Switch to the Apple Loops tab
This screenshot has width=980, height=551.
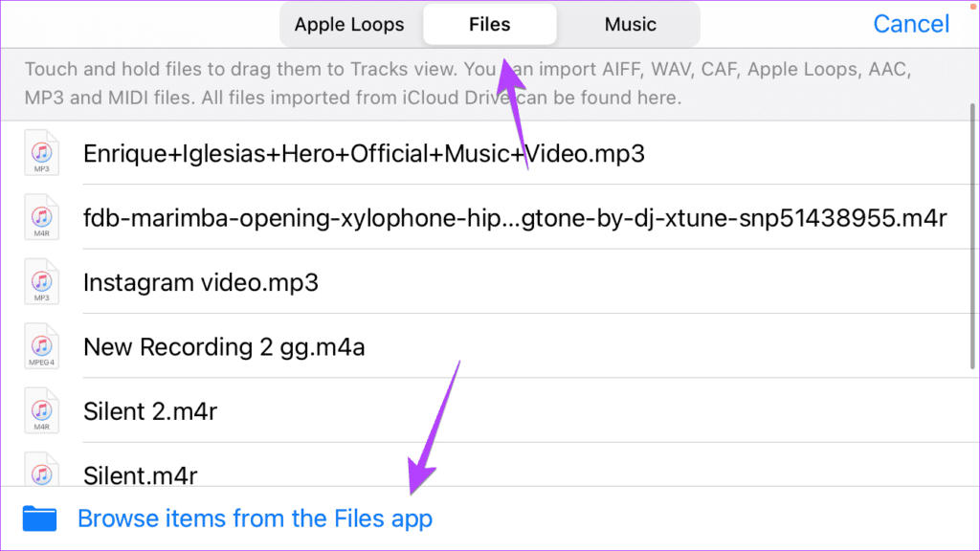coord(349,24)
